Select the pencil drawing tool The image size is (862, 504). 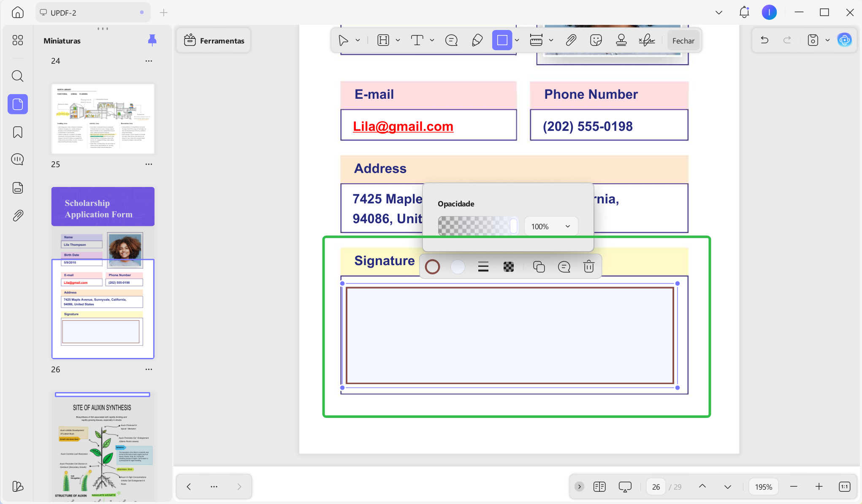pyautogui.click(x=477, y=41)
